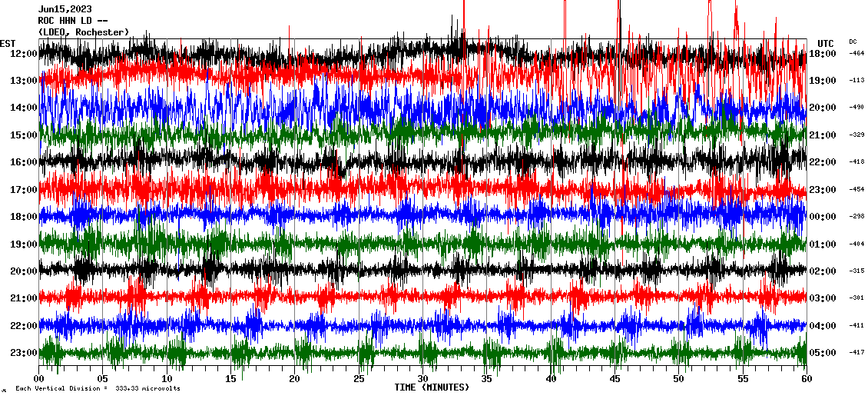Click the UTC axis label on right
The image size is (868, 399).
pos(826,43)
